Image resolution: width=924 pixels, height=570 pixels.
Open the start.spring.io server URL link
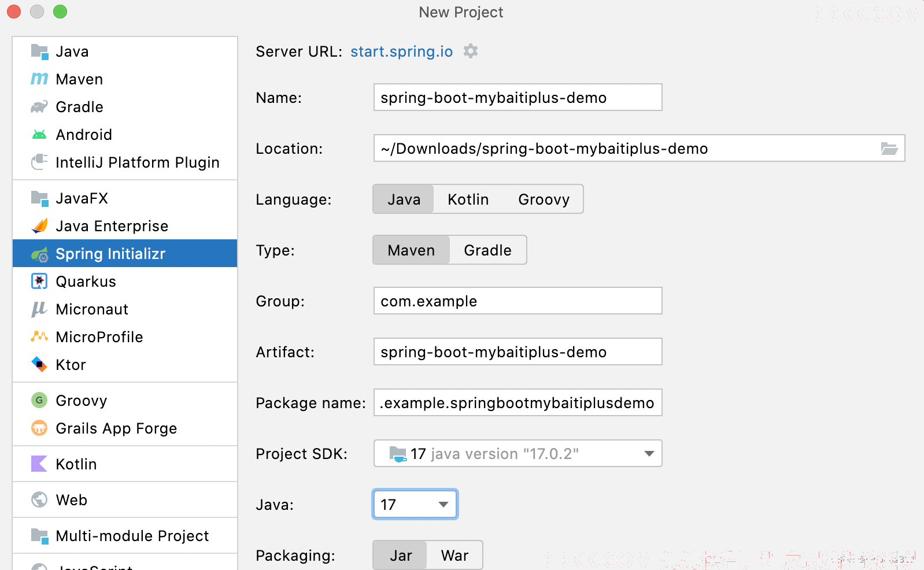click(401, 51)
